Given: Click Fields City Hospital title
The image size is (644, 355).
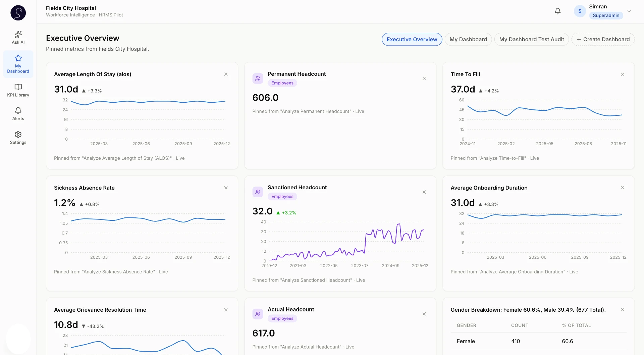Looking at the screenshot, I should pos(71,8).
